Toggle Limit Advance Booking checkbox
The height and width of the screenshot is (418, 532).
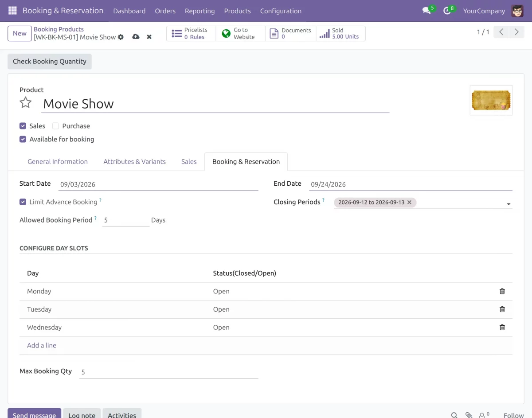tap(23, 202)
